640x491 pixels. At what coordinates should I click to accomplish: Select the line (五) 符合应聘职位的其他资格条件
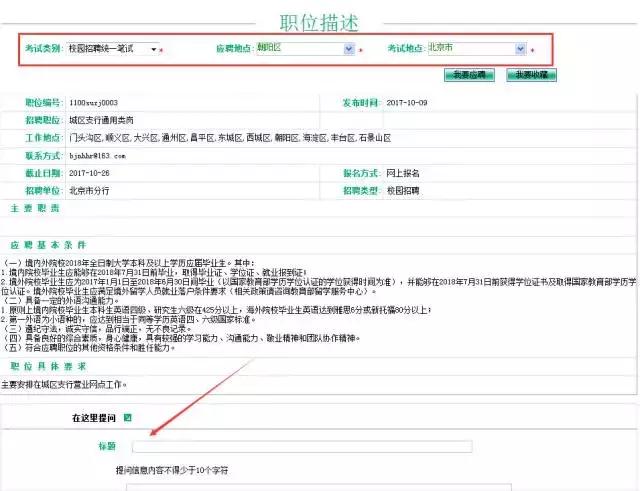[89, 348]
